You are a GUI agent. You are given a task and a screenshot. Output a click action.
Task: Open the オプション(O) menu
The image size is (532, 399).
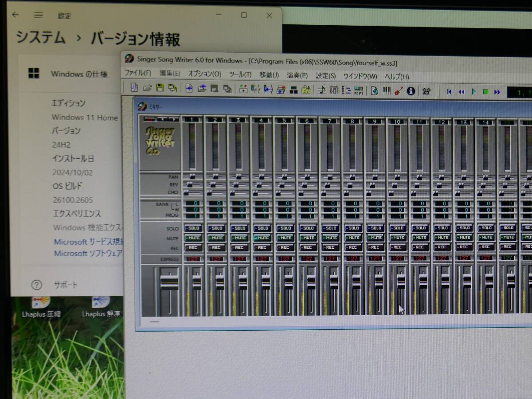pos(205,74)
